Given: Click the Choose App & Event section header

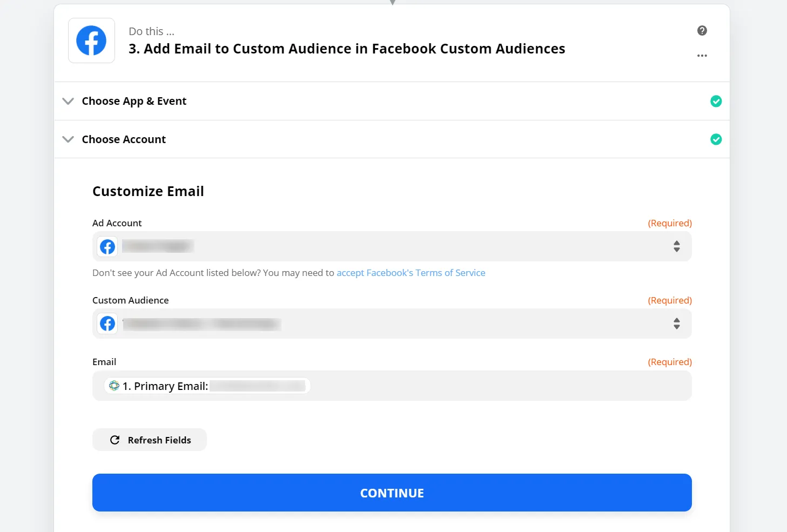Looking at the screenshot, I should click(134, 101).
